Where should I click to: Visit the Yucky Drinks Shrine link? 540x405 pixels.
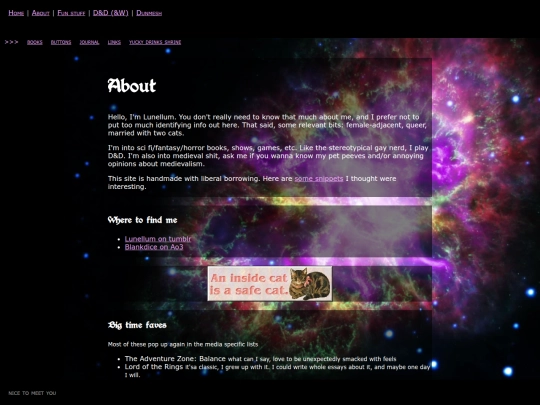(155, 42)
